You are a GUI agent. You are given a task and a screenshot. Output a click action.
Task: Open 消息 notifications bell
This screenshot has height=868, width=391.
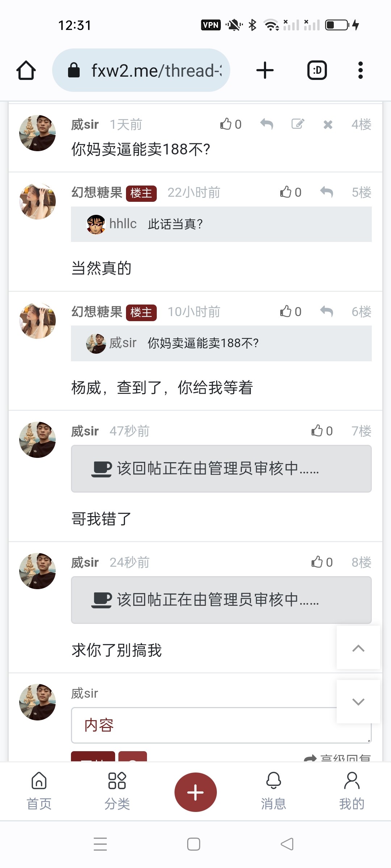coord(273,791)
